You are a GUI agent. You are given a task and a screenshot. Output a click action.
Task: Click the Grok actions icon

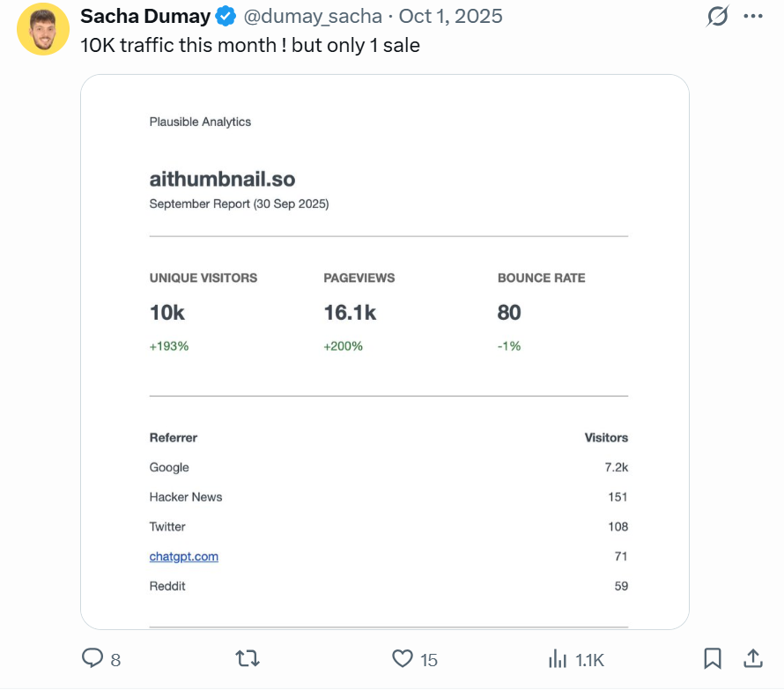(x=717, y=16)
